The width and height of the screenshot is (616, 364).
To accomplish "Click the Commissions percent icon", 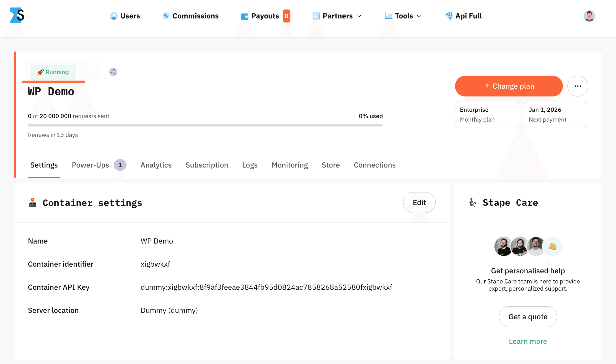I will click(x=166, y=16).
